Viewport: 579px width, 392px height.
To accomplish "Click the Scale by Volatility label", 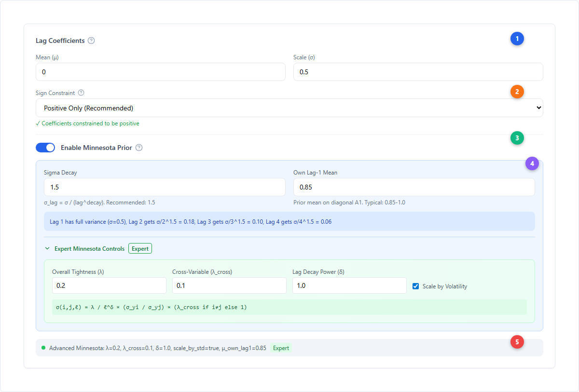I will click(x=445, y=286).
